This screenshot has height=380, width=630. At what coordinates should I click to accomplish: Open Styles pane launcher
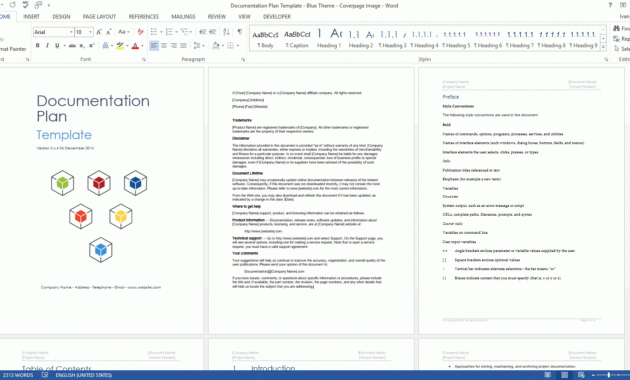point(606,59)
